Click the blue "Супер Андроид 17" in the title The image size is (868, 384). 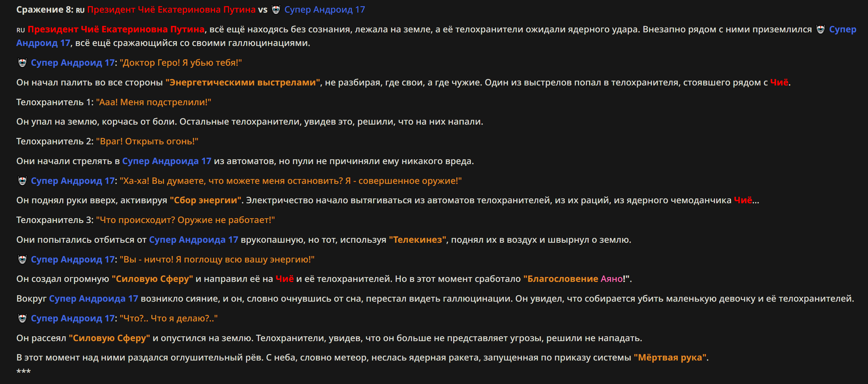325,10
